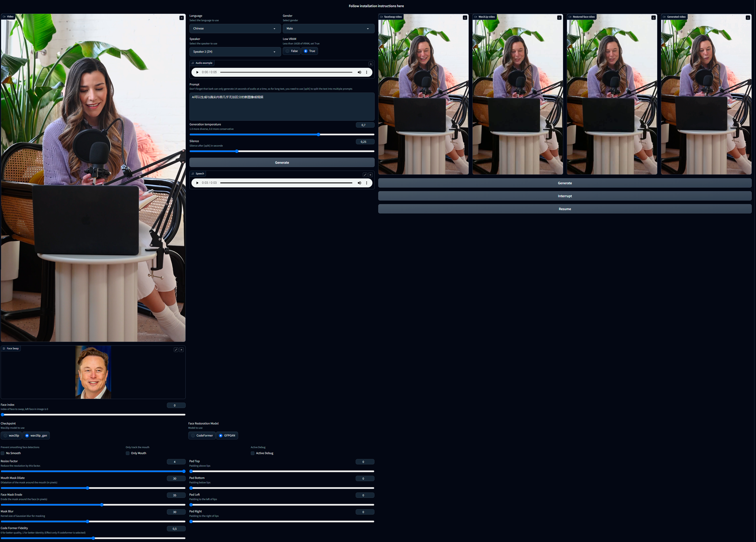The image size is (756, 542).
Task: Remove the input Video with X icon
Action: [181, 18]
